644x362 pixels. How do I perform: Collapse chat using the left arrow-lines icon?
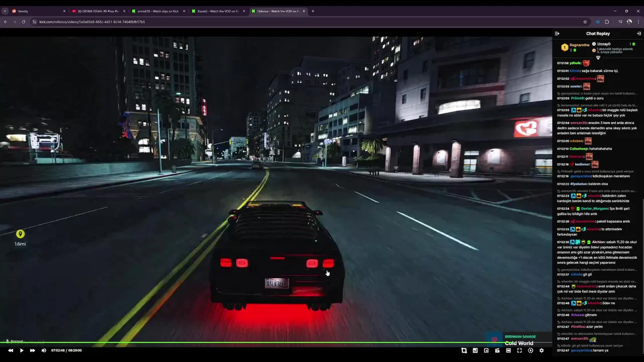[557, 34]
